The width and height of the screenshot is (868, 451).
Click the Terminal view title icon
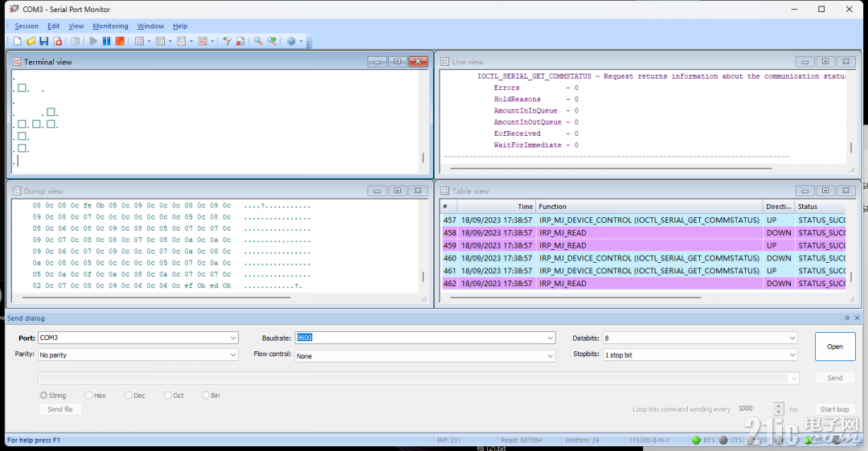[x=17, y=61]
